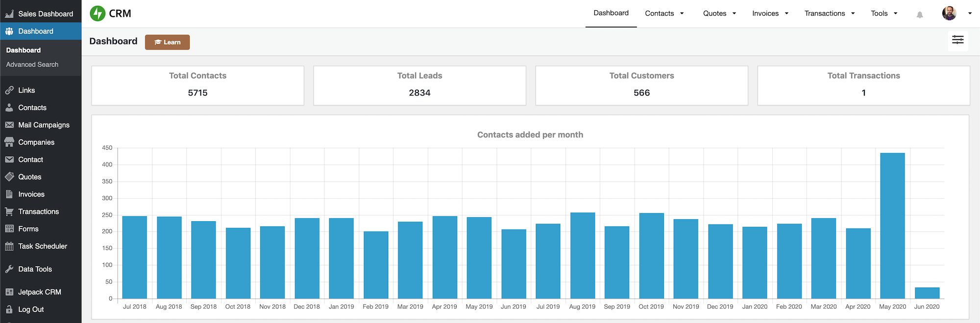Open the Tools dropdown menu

tap(883, 14)
